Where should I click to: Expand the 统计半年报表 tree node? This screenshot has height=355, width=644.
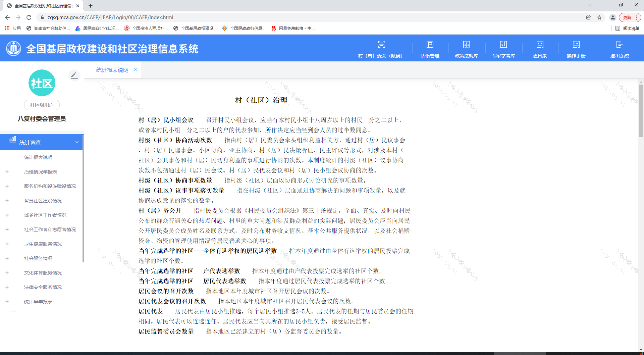pos(7,302)
